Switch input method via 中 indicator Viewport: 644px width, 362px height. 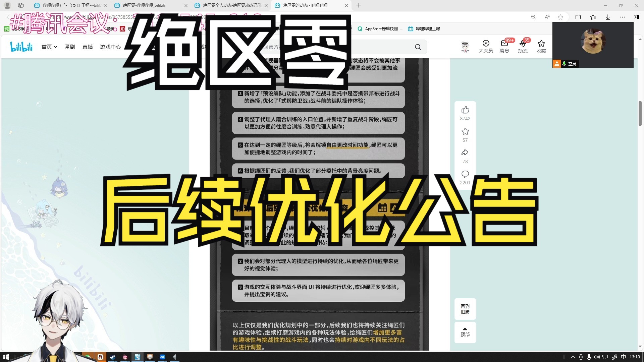tap(623, 357)
